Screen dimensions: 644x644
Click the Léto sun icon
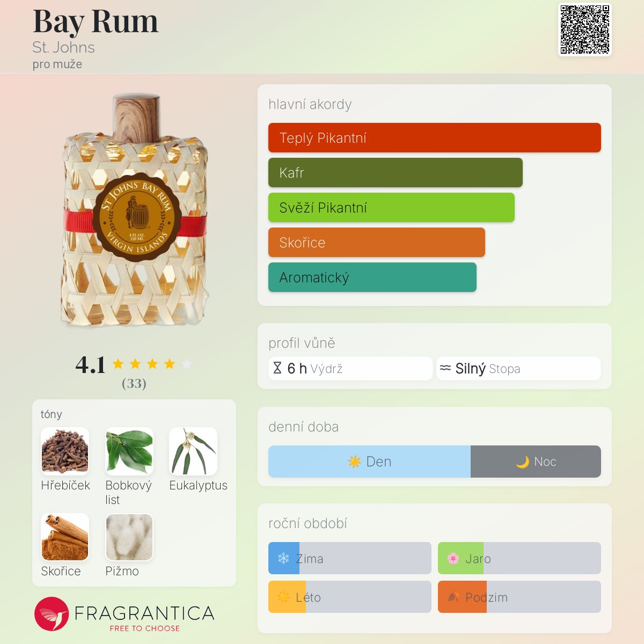coord(283,597)
